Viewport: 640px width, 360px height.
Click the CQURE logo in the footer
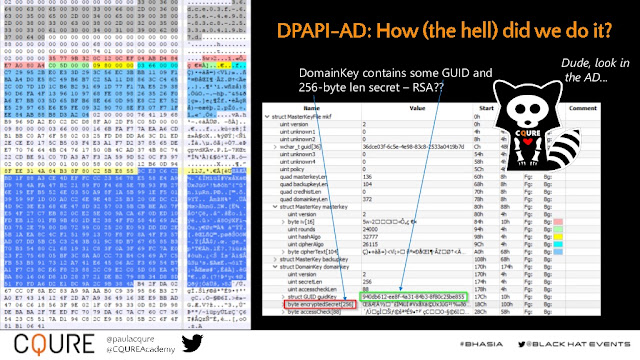[x=54, y=344]
